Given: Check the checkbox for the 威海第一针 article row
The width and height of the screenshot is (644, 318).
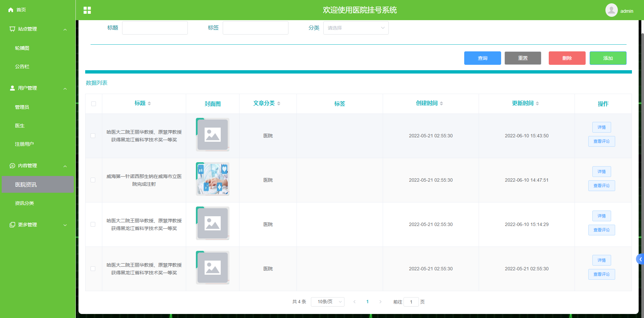Looking at the screenshot, I should click(x=94, y=180).
